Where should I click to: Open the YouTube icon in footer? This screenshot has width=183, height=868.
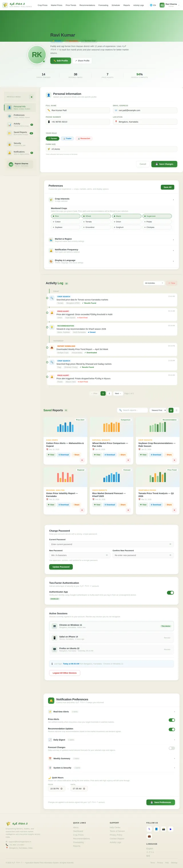pos(171,829)
